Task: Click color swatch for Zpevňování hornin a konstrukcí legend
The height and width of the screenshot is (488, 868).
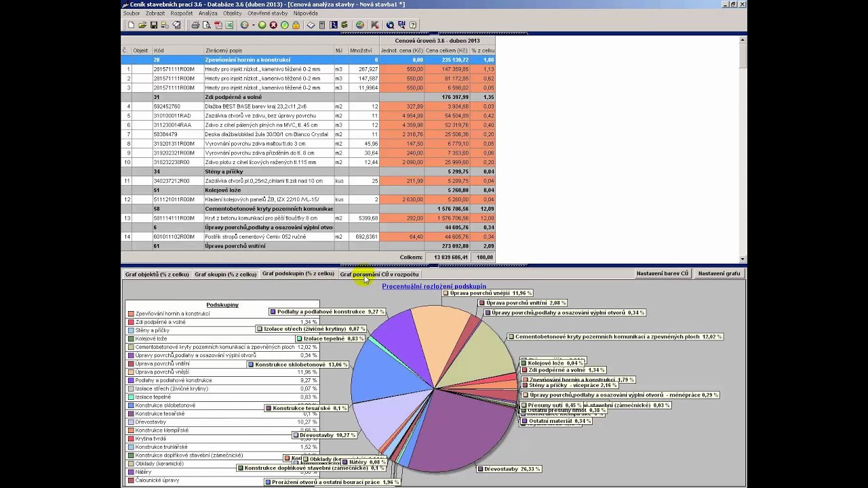Action: tap(130, 314)
